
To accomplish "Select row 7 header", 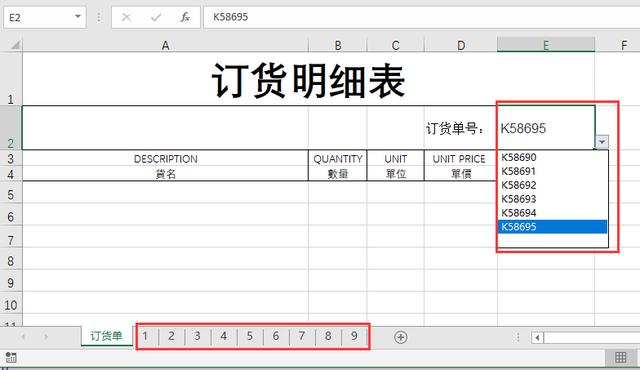I will pyautogui.click(x=11, y=240).
